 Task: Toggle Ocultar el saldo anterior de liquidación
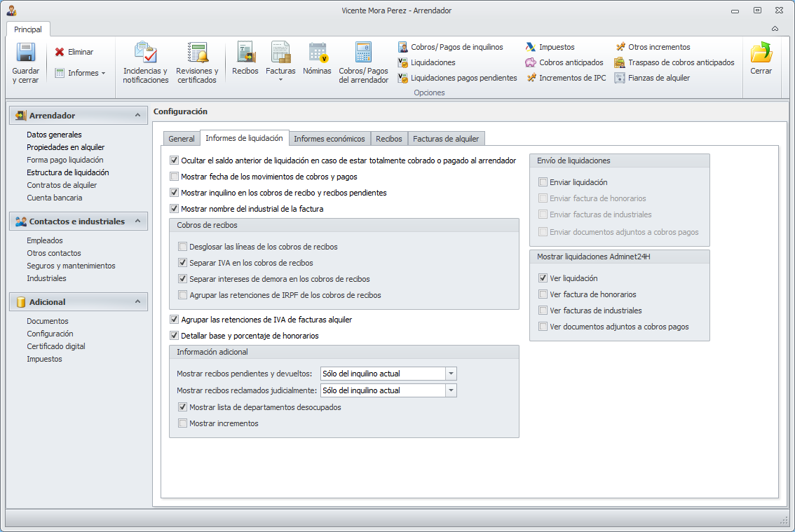(x=175, y=161)
